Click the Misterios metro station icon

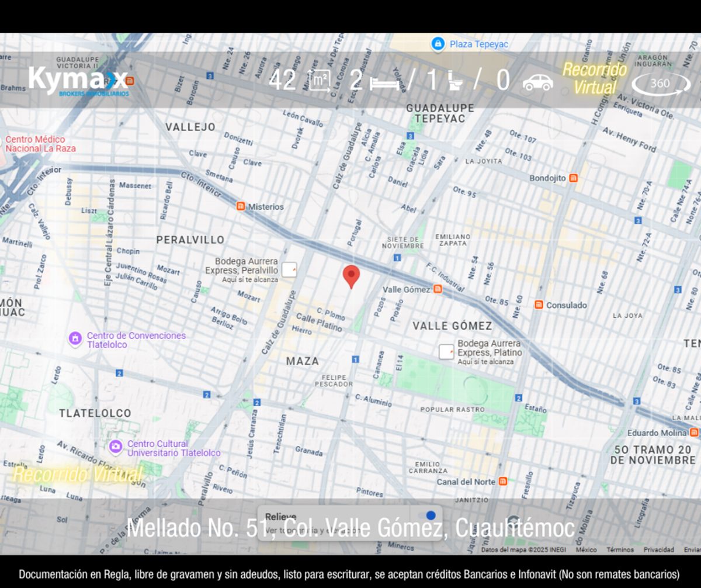[240, 206]
